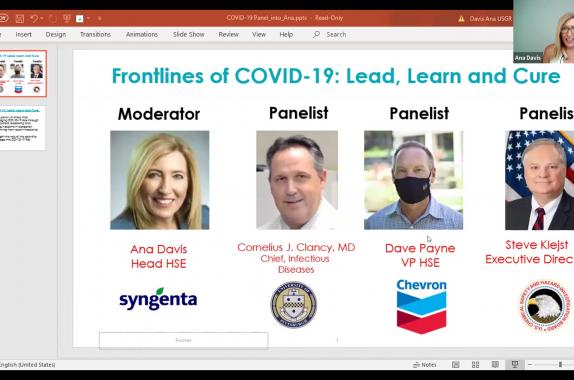Adjust the zoom slider handle
The height and width of the screenshot is (380, 574).
click(x=560, y=365)
